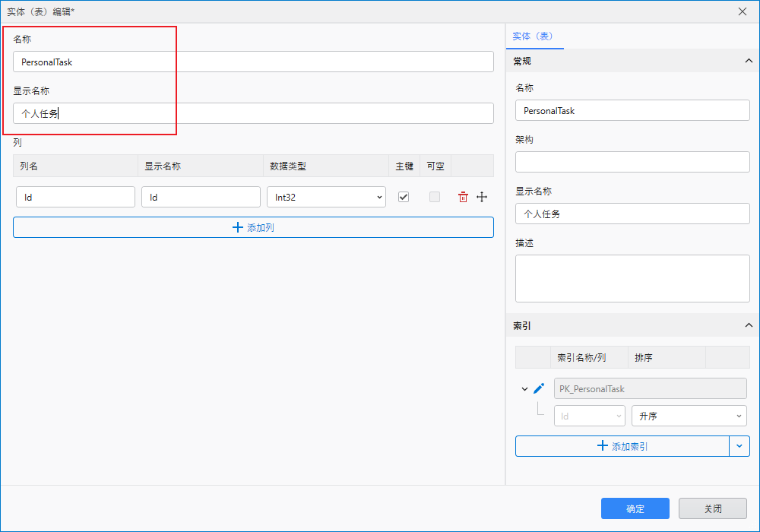Image resolution: width=760 pixels, height=532 pixels.
Task: Click the plus icon on 添加索引 button
Action: click(604, 445)
